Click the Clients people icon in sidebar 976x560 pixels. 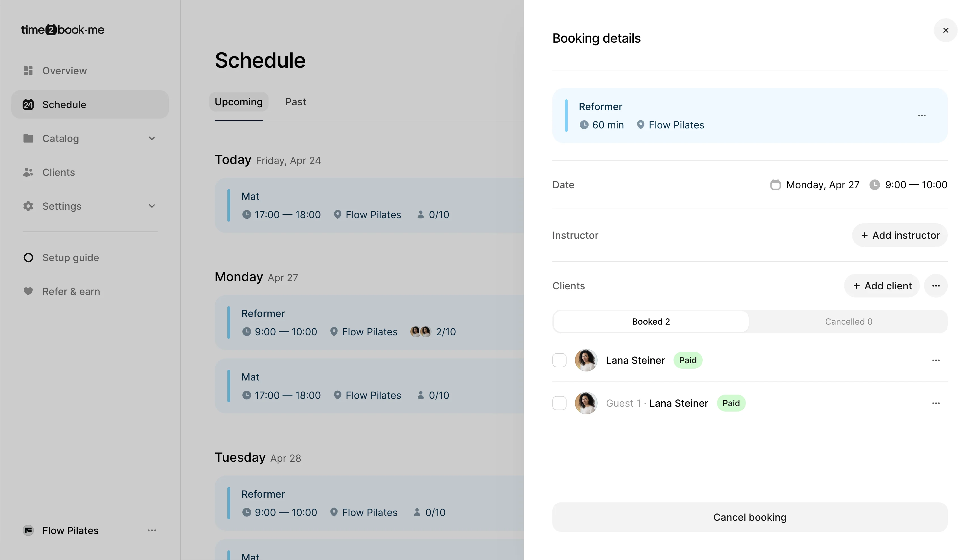click(28, 172)
